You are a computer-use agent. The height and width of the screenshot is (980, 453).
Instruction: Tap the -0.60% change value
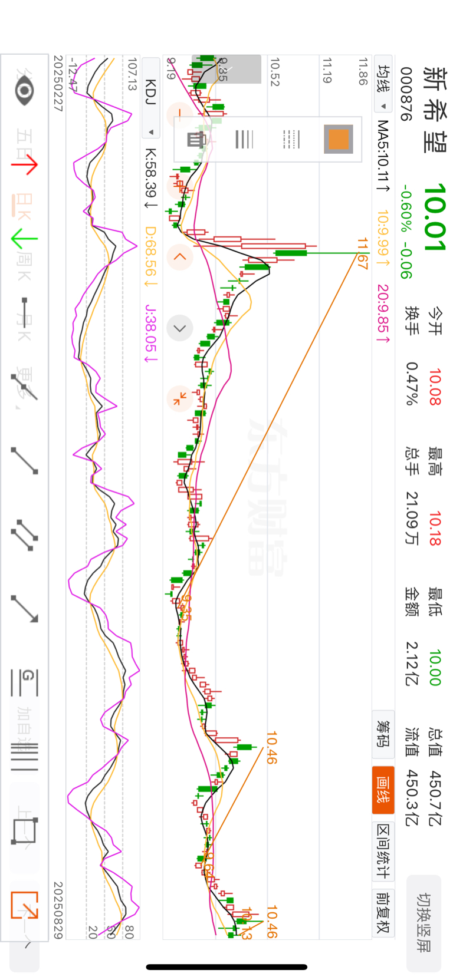coord(405,209)
